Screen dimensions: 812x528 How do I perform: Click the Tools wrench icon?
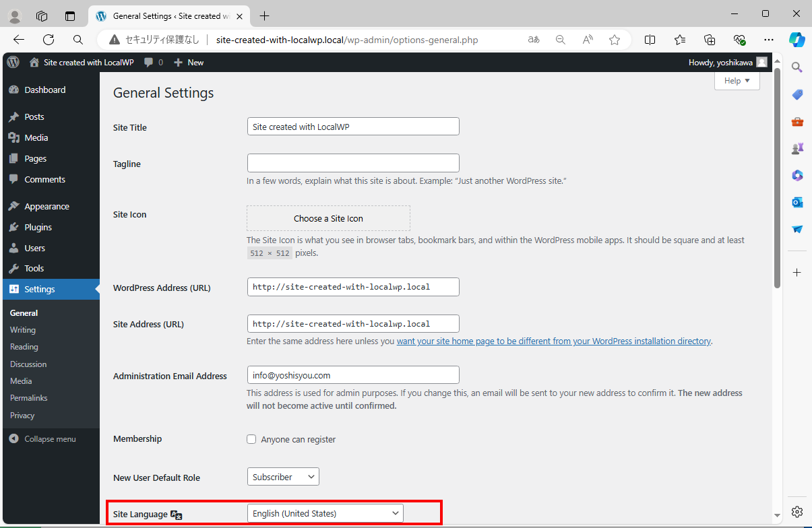pos(13,268)
